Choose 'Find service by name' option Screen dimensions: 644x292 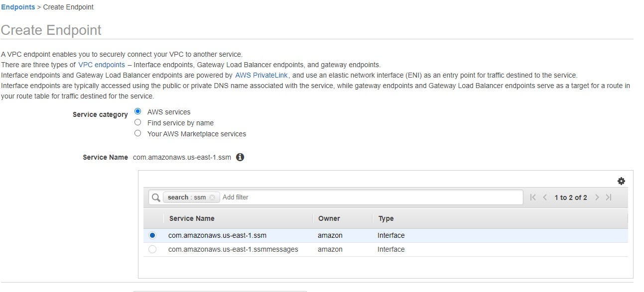[x=138, y=122]
